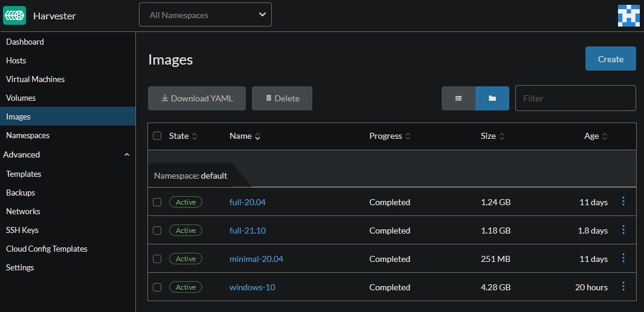This screenshot has width=644, height=312.
Task: Click the Delete button
Action: coord(282,98)
